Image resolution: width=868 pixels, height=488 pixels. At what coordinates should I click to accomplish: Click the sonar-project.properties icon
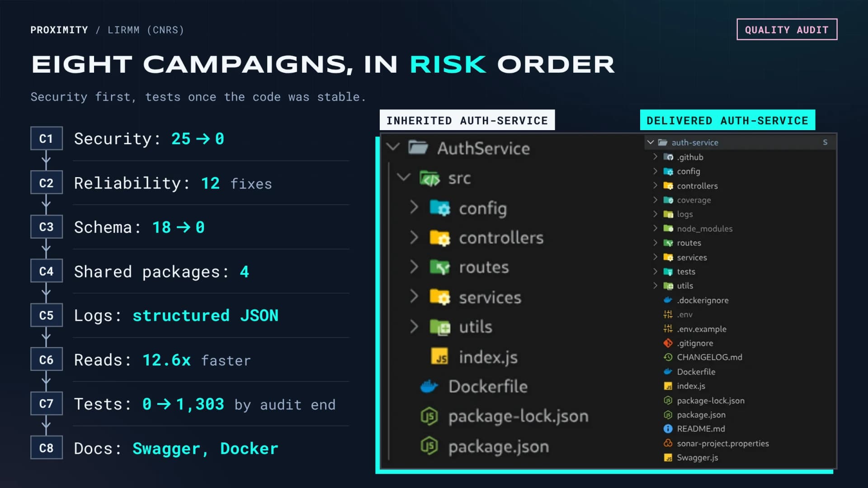coord(668,443)
